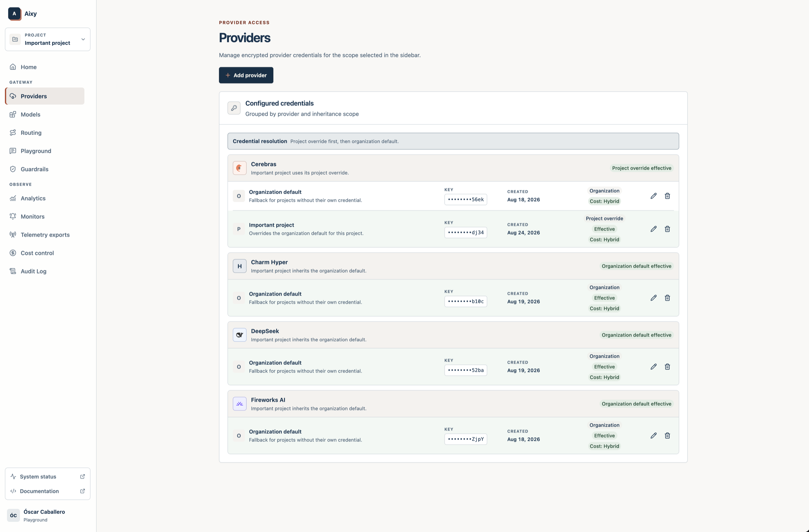This screenshot has height=532, width=809.
Task: Click the key icon beside Configured credentials
Action: click(234, 108)
